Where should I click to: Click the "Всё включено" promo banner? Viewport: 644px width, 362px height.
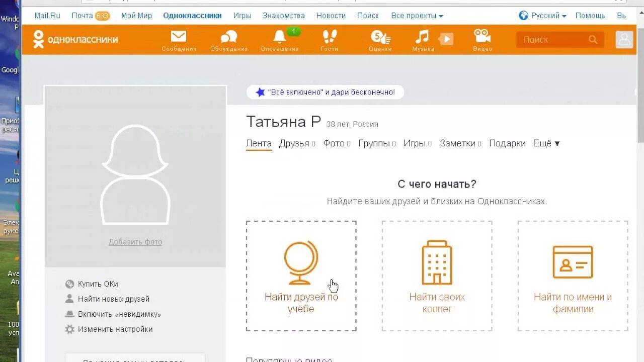325,92
